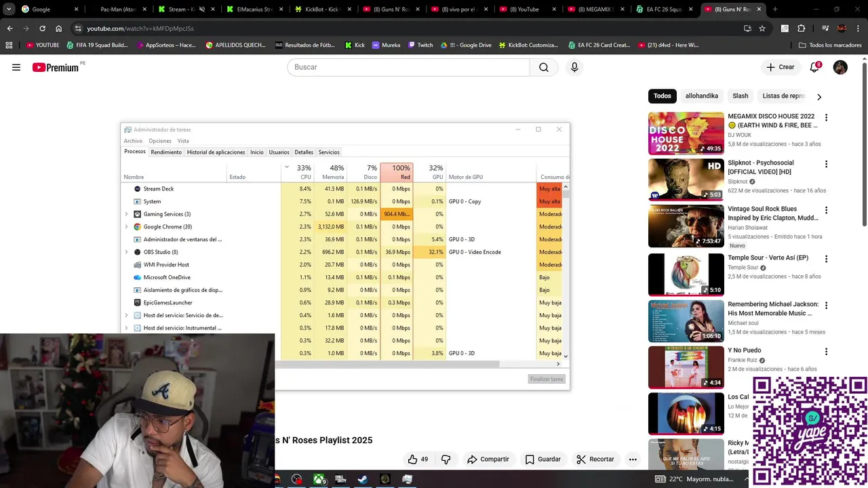Image resolution: width=868 pixels, height=488 pixels.
Task: Open options for Temple Sour video
Action: [x=826, y=259]
